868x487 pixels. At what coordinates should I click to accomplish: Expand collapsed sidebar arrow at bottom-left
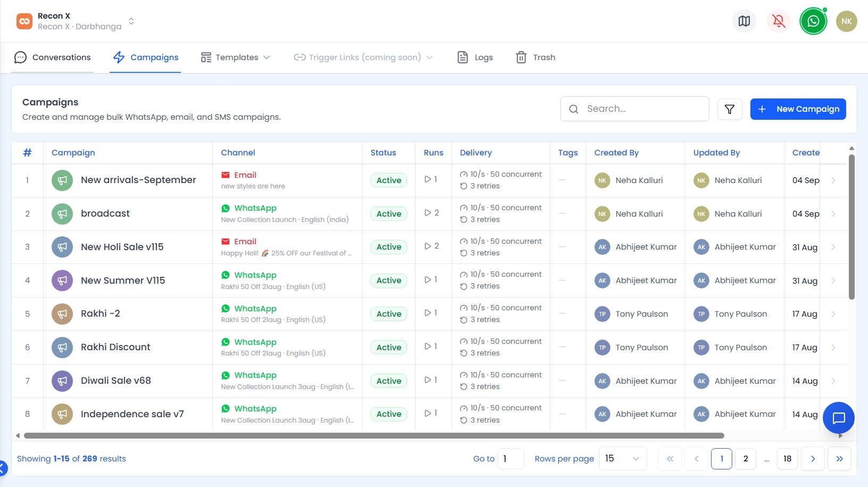coord(3,468)
